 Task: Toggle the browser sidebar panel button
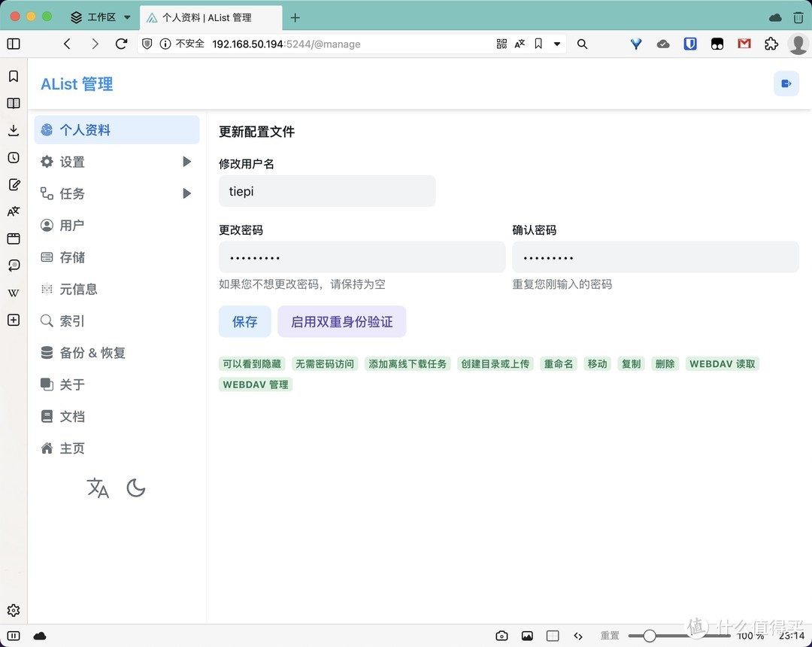coord(14,44)
